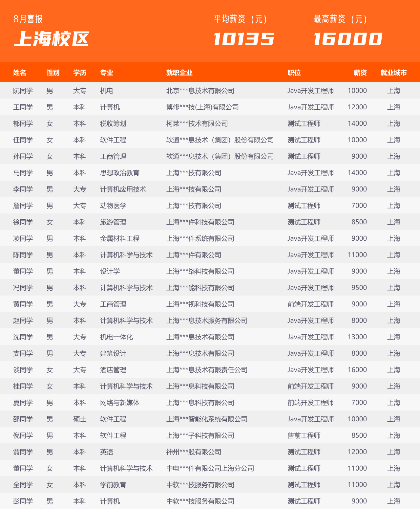The width and height of the screenshot is (420, 509).
Task: Select the 上海校区 title text
Action: [x=52, y=39]
